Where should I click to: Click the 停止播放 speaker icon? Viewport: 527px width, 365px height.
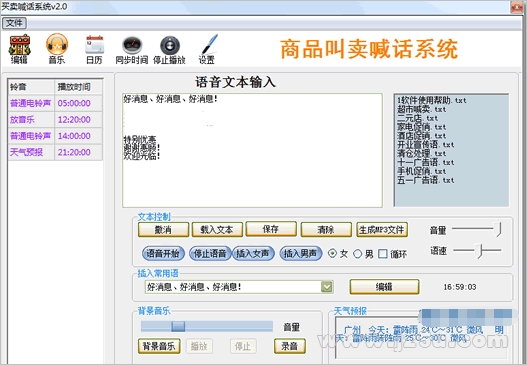point(169,50)
